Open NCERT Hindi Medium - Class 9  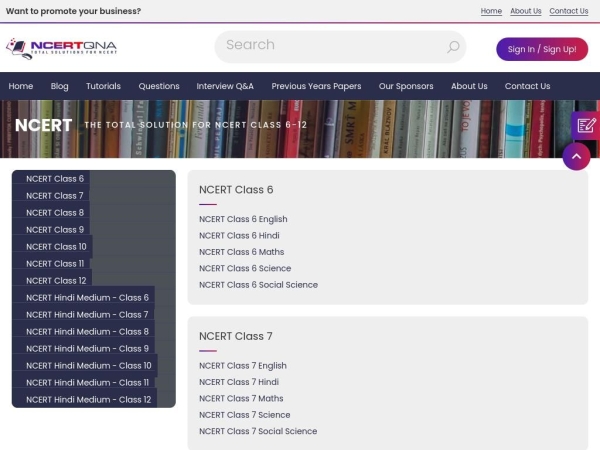87,349
